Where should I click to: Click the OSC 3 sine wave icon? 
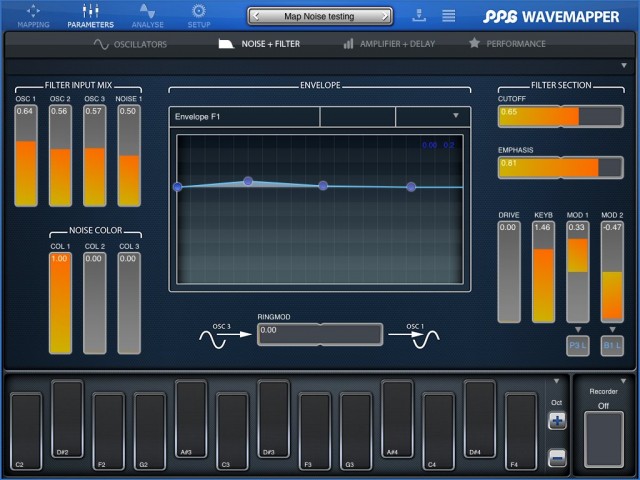point(214,338)
